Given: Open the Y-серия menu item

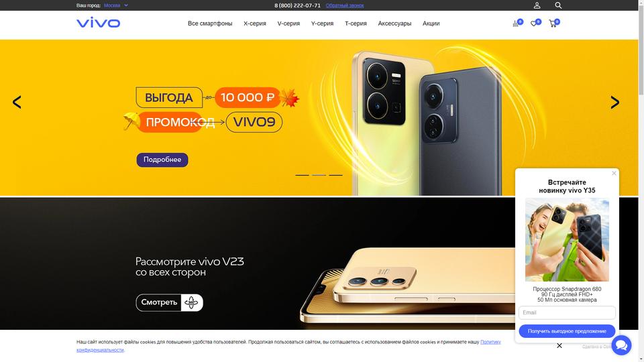Looking at the screenshot, I should pos(322,23).
